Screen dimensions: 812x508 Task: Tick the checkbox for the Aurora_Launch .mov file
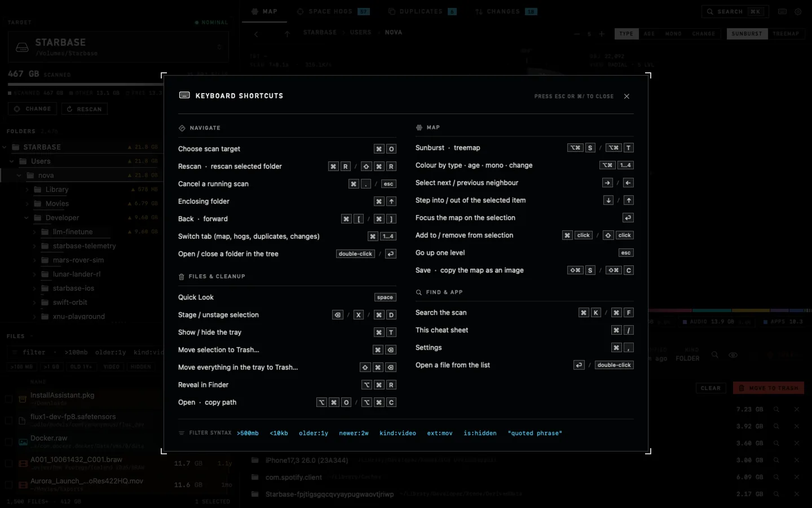pyautogui.click(x=8, y=485)
